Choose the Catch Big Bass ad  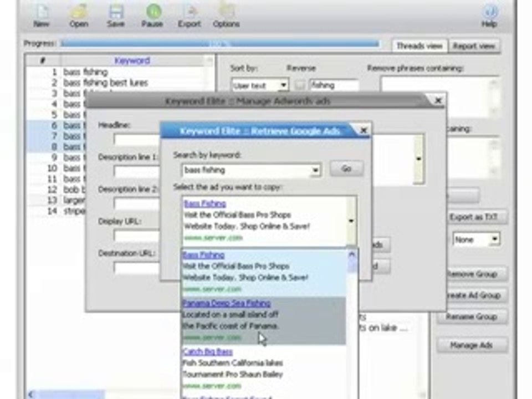[264, 369]
